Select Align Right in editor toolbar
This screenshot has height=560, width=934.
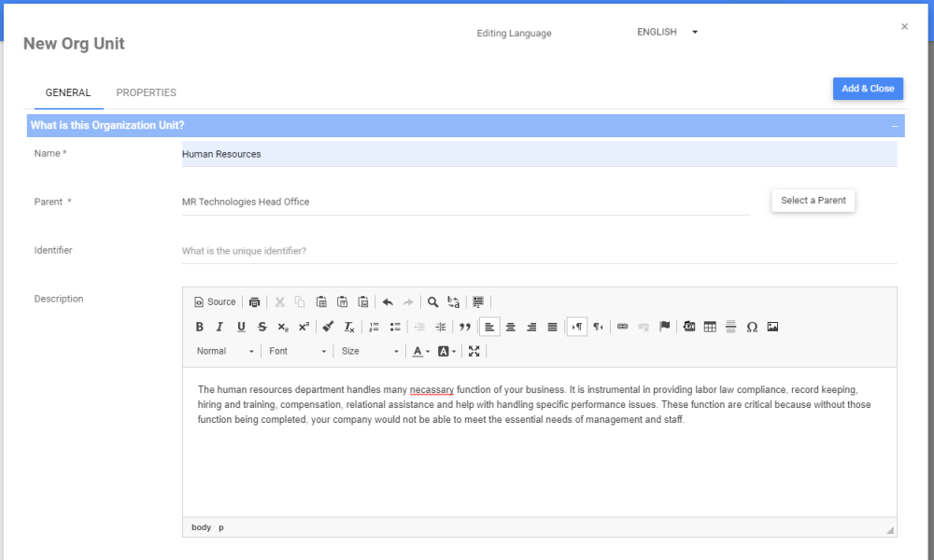pyautogui.click(x=531, y=327)
